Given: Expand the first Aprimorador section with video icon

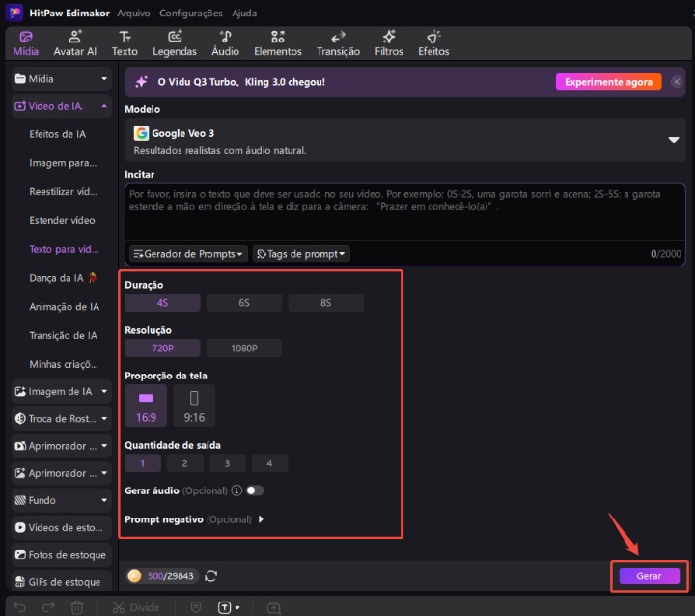Looking at the screenshot, I should [x=61, y=446].
